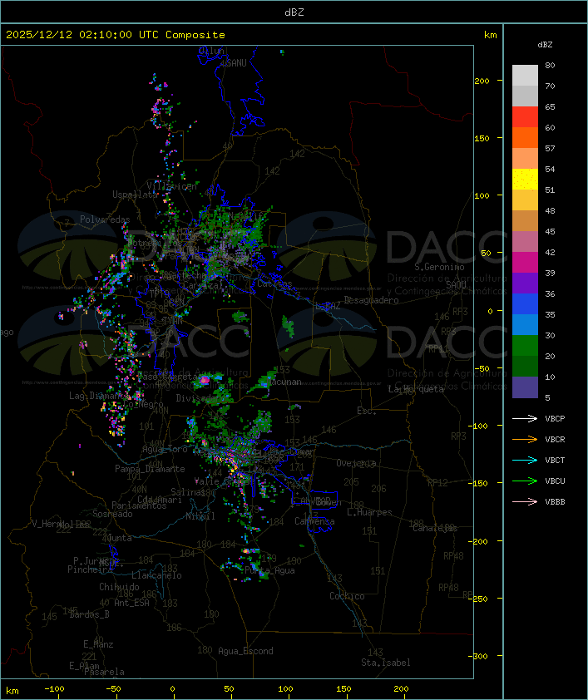Click the Punta_Agua map label

pyautogui.click(x=269, y=570)
